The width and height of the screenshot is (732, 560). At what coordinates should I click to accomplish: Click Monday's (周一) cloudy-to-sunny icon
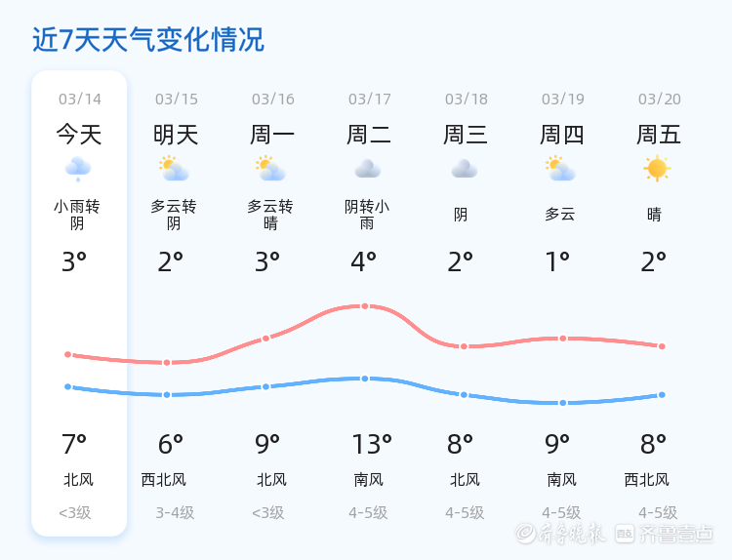[270, 169]
